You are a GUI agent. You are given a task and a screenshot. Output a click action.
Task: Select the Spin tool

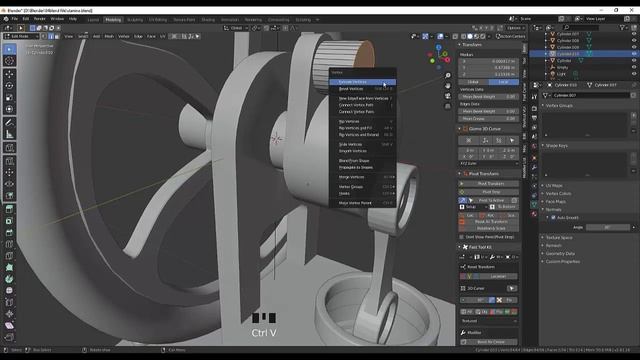coord(9,279)
